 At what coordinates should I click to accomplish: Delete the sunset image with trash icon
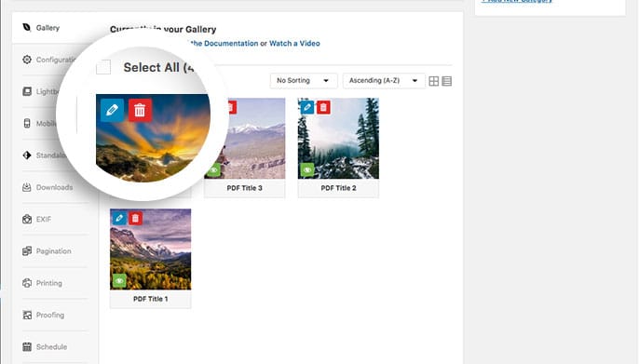pyautogui.click(x=140, y=110)
